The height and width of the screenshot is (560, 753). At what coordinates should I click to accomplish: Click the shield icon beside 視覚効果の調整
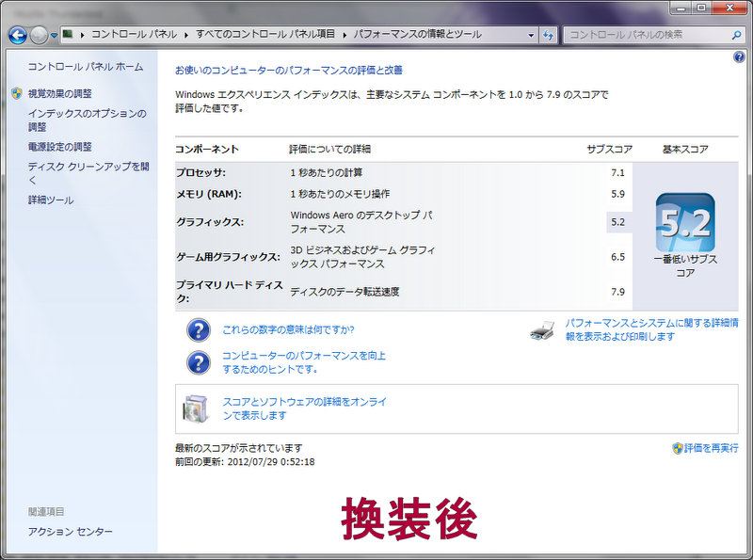coord(17,93)
